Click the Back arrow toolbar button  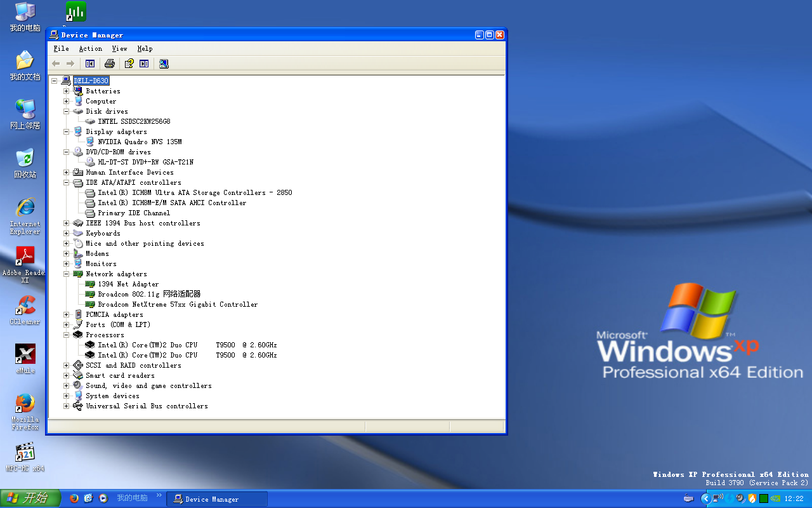tap(56, 63)
